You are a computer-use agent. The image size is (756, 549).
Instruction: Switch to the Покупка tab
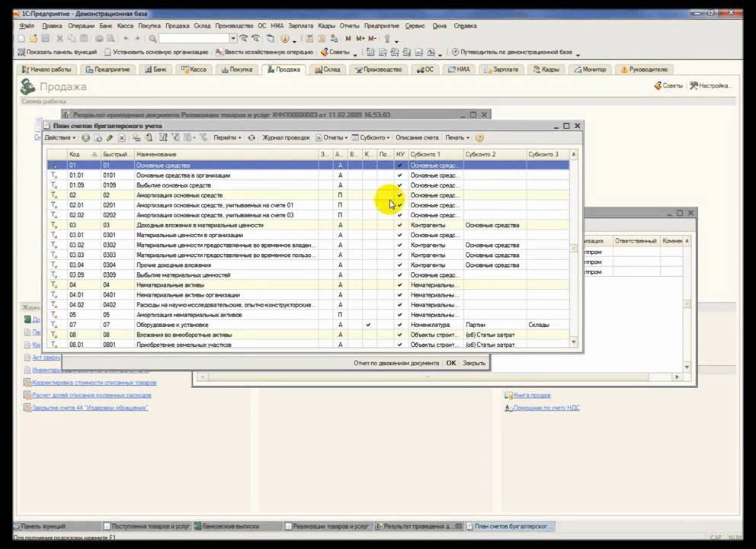click(237, 69)
